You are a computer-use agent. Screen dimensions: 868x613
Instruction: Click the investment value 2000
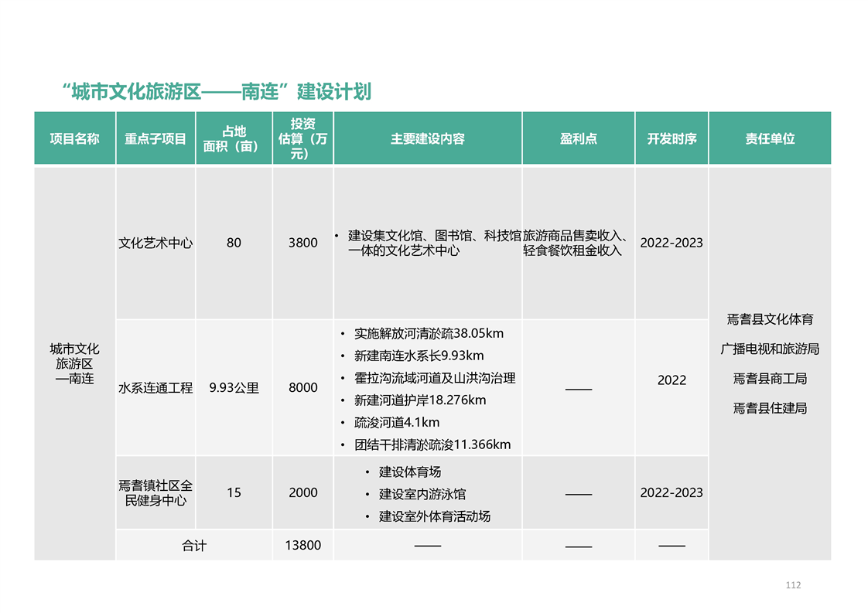tap(302, 493)
